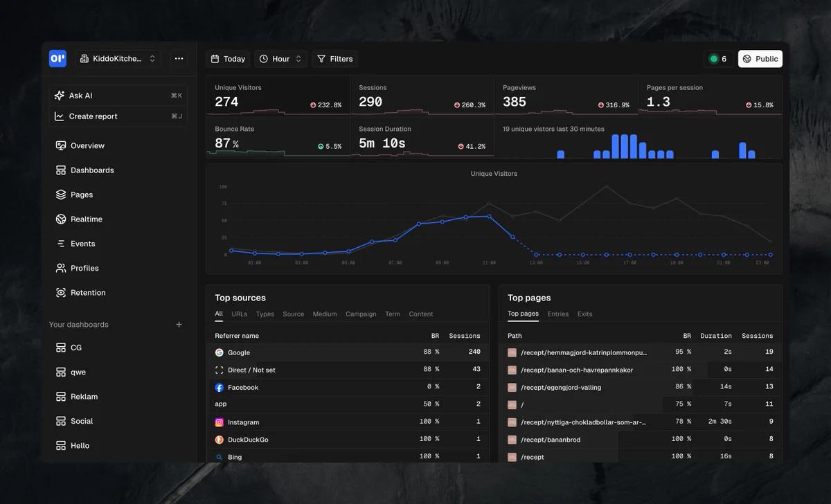Screen dimensions: 831x504
Task: Click the OpenPanel logo icon
Action: [x=57, y=59]
